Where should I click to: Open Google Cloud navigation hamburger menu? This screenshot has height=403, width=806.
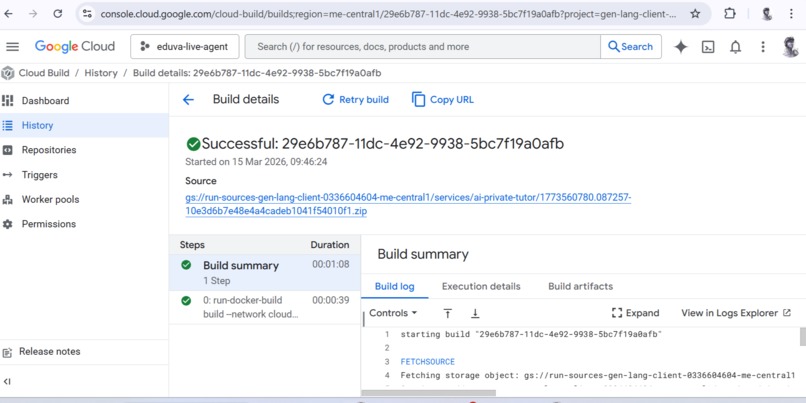click(x=12, y=47)
